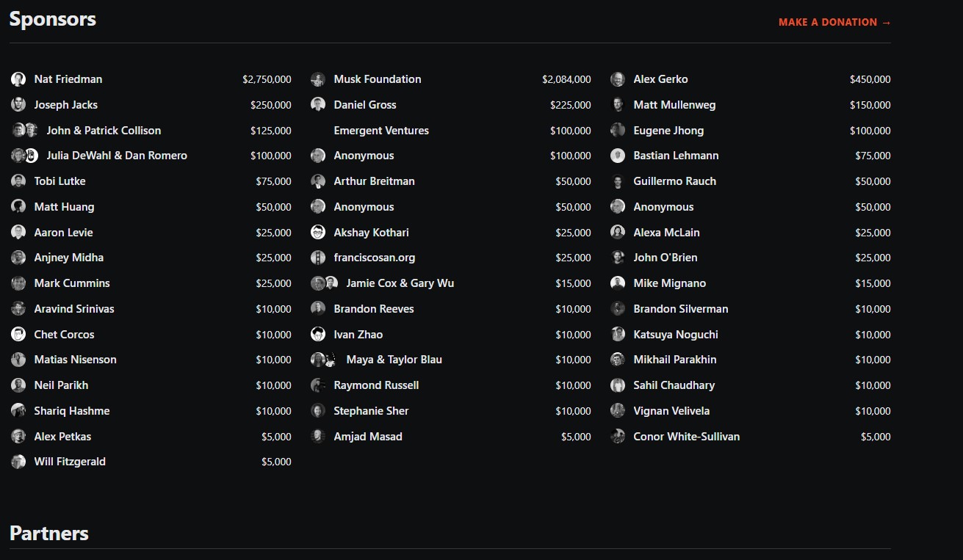Click Akshay Kothari's profile icon
Screen dimensions: 963x560
click(318, 233)
